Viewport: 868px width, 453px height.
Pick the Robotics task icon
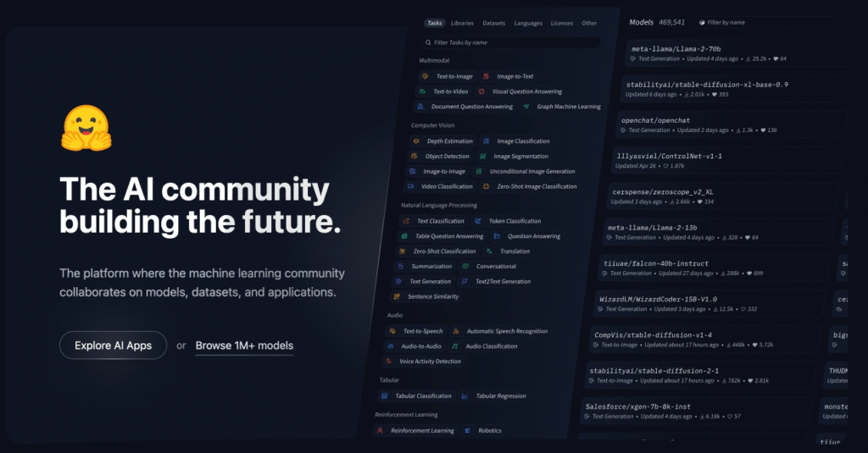tap(467, 430)
